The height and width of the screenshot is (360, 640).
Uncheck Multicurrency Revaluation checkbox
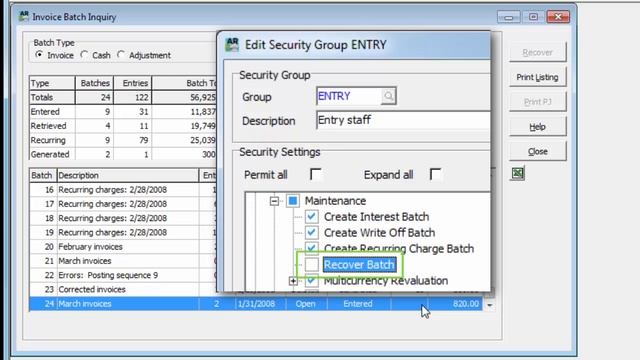tap(311, 280)
